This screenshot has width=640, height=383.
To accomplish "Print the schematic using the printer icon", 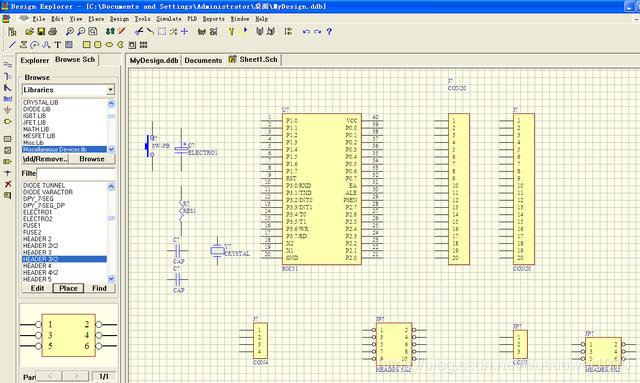I will [x=52, y=31].
